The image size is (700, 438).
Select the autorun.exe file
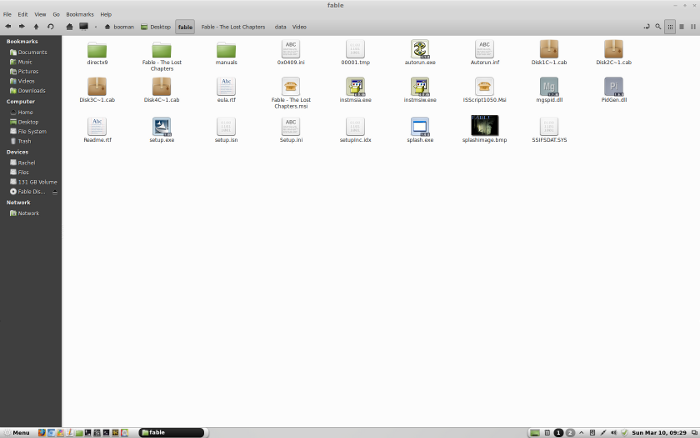point(420,53)
